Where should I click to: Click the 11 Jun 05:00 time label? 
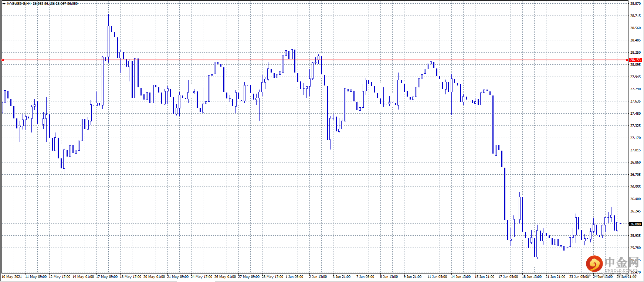pyautogui.click(x=437, y=276)
